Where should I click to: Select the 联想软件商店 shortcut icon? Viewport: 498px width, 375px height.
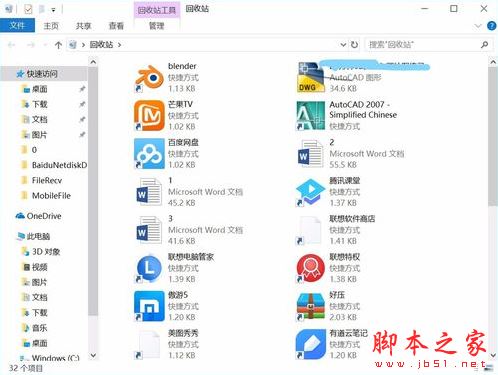tap(310, 230)
